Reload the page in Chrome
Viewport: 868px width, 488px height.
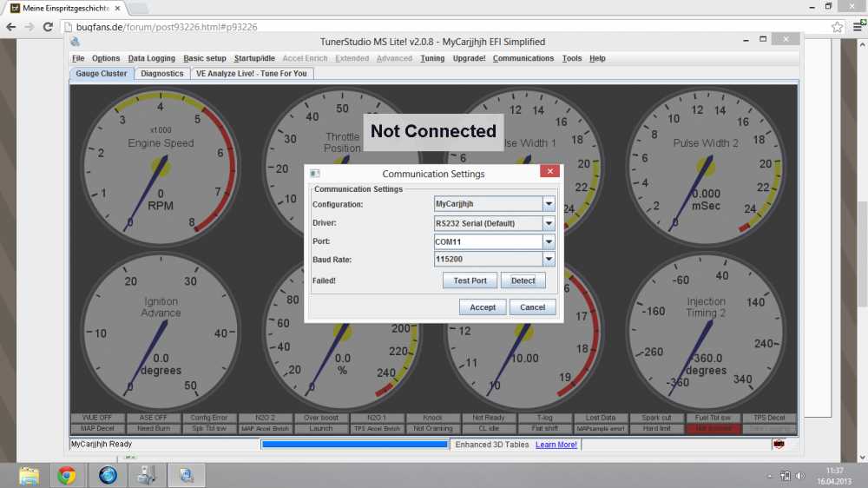[x=49, y=27]
